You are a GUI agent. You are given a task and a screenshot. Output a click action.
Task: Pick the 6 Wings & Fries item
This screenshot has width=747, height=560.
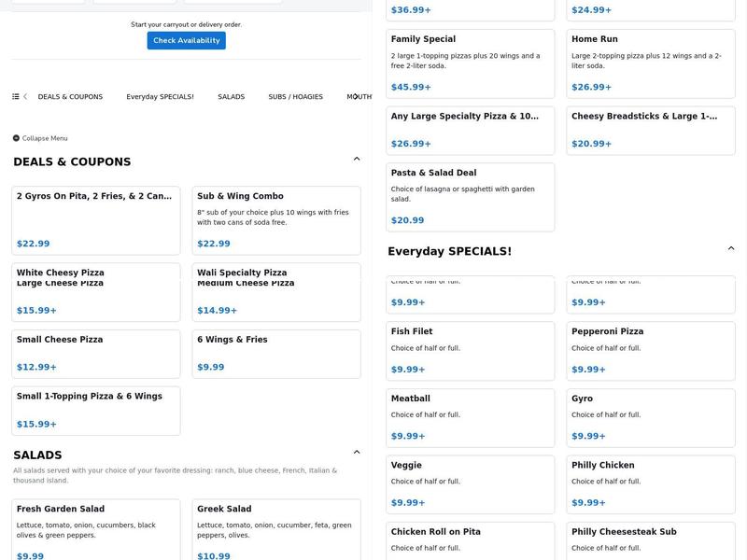tap(276, 354)
